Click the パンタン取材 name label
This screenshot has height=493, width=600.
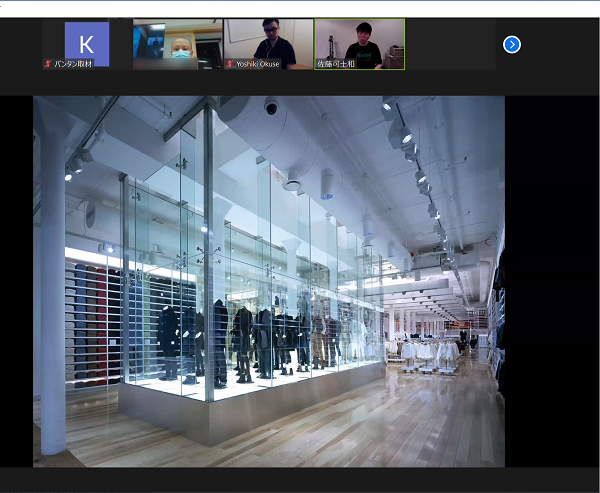75,64
